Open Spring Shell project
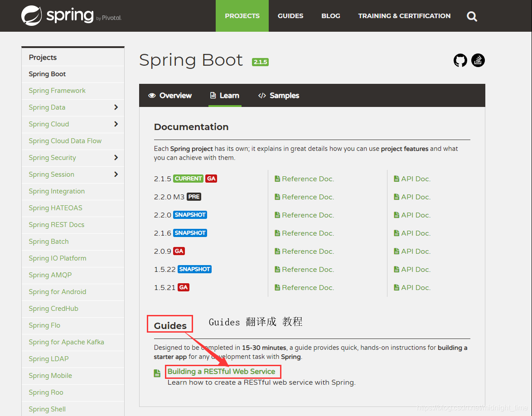Screen dimensions: 532x416 (x=47, y=409)
